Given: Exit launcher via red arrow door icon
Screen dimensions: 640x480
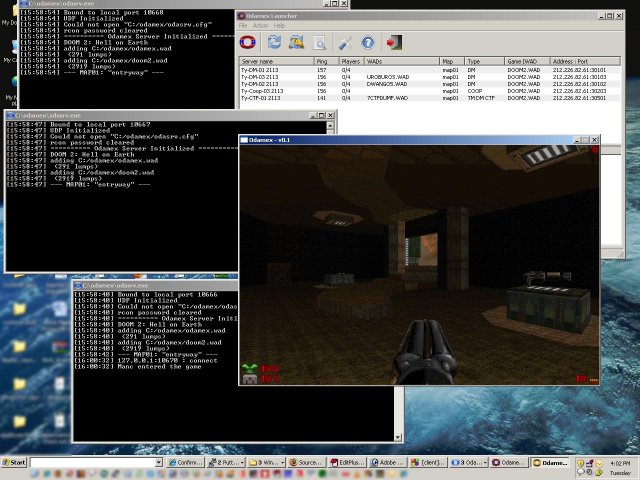Looking at the screenshot, I should [x=394, y=42].
